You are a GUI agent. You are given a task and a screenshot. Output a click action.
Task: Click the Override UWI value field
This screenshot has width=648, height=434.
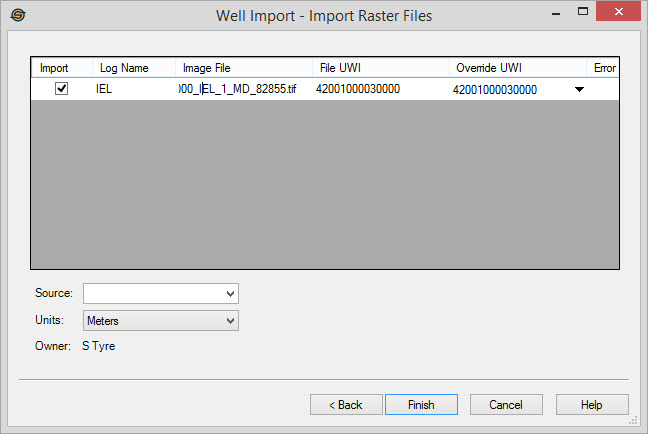[495, 90]
